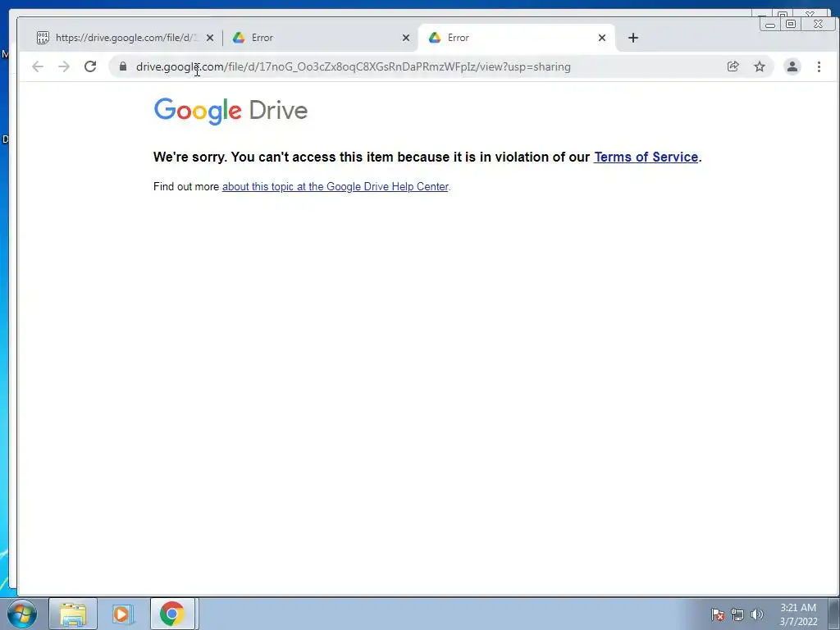The width and height of the screenshot is (840, 630).
Task: Click the Google Drive logo
Action: (231, 111)
